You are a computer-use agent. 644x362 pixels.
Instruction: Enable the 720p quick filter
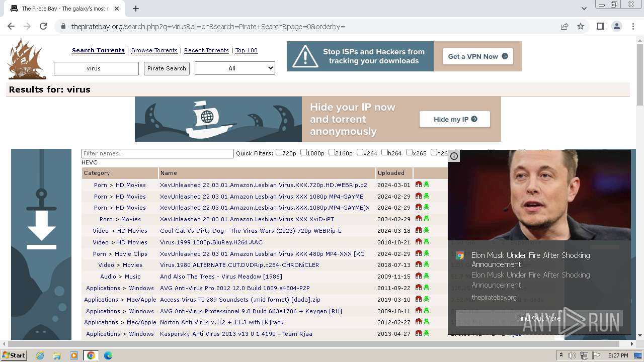[279, 152]
